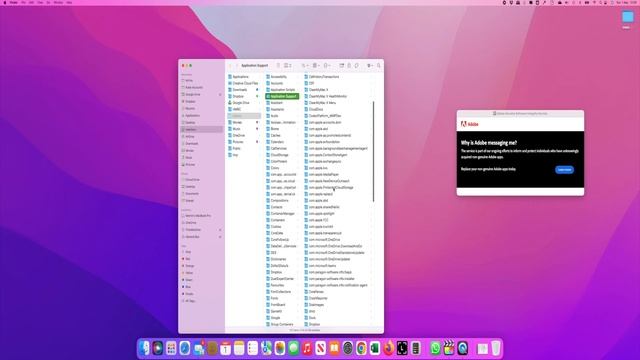
Task: Show All Tags in sidebar
Action: tap(189, 301)
